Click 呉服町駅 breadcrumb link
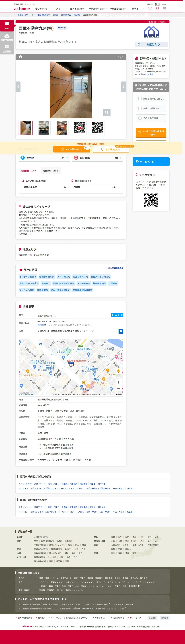185x644 pixels. pos(77,15)
